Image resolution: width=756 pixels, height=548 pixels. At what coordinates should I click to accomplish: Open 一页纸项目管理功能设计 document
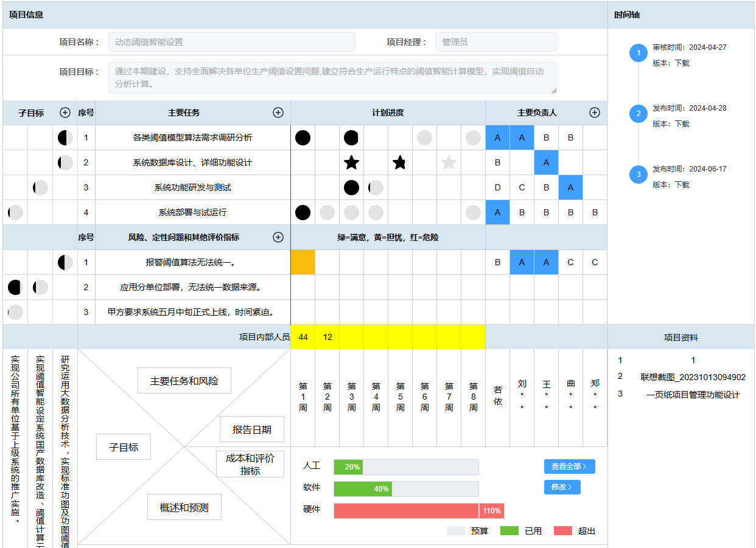tap(693, 395)
